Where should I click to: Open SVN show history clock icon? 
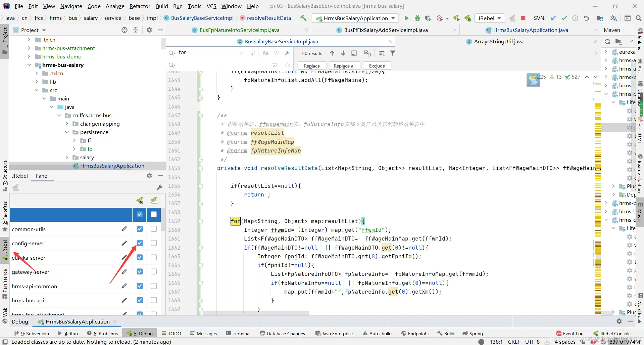click(575, 18)
